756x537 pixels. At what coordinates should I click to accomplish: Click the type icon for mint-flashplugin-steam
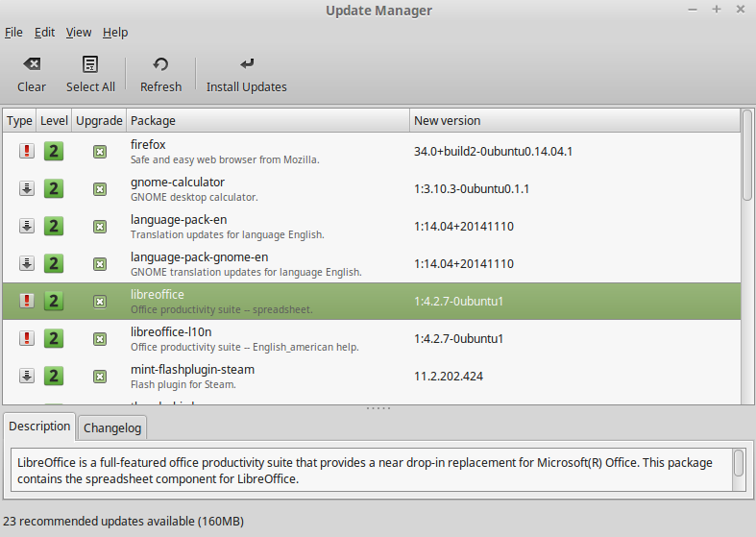click(27, 376)
